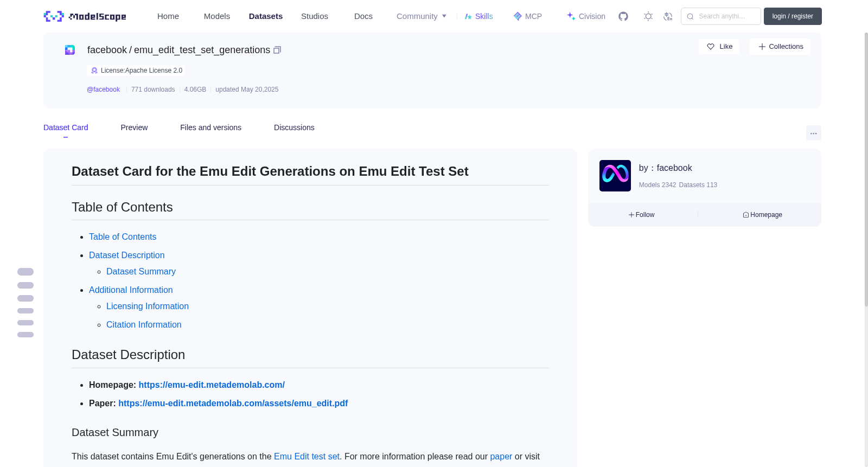Click the Meta avatar thumbnail for facebook

(x=615, y=176)
